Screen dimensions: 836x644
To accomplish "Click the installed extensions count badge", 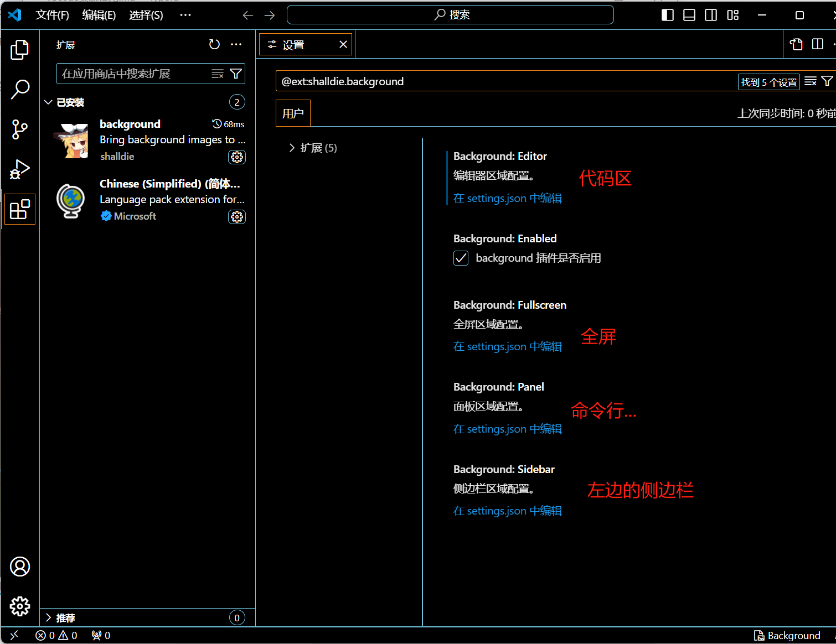I will (x=237, y=102).
